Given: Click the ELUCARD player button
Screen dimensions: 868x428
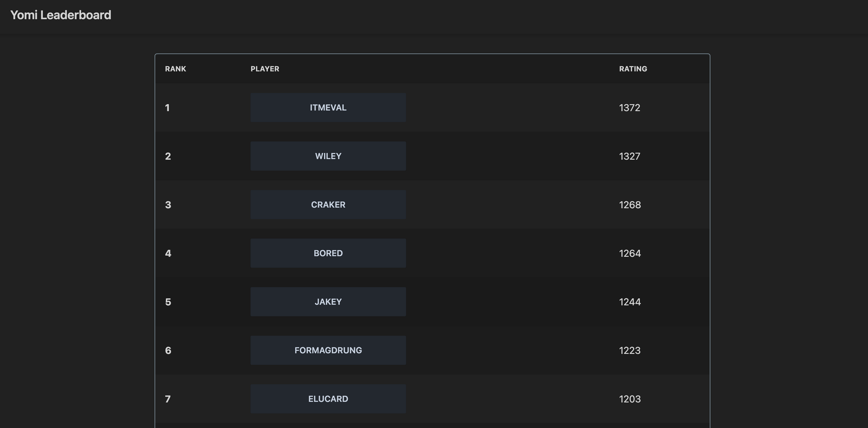Looking at the screenshot, I should pos(328,399).
